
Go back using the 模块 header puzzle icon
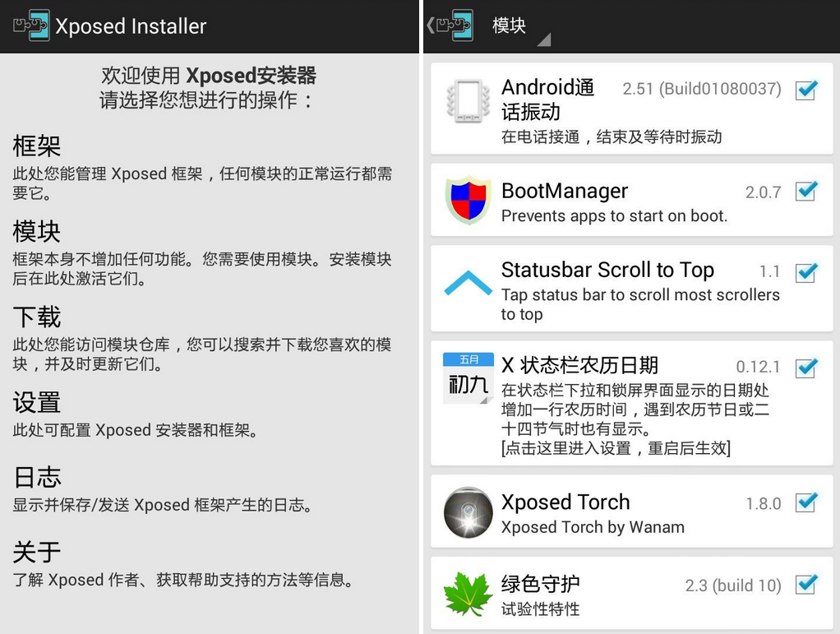pos(450,25)
